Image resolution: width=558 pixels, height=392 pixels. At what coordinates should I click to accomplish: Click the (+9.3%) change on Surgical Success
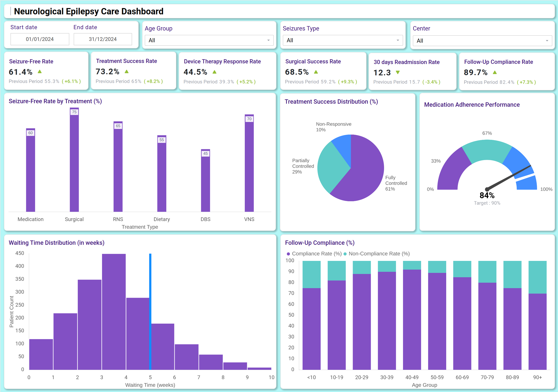click(347, 82)
